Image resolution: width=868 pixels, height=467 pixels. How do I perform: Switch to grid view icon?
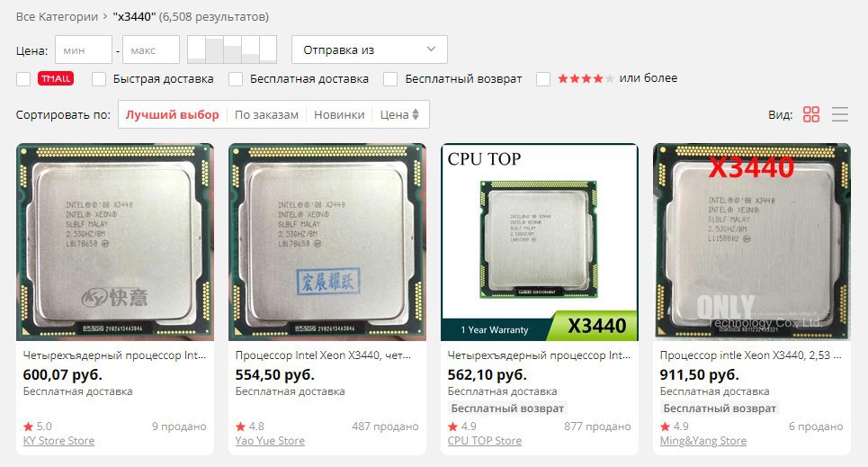[x=811, y=114]
